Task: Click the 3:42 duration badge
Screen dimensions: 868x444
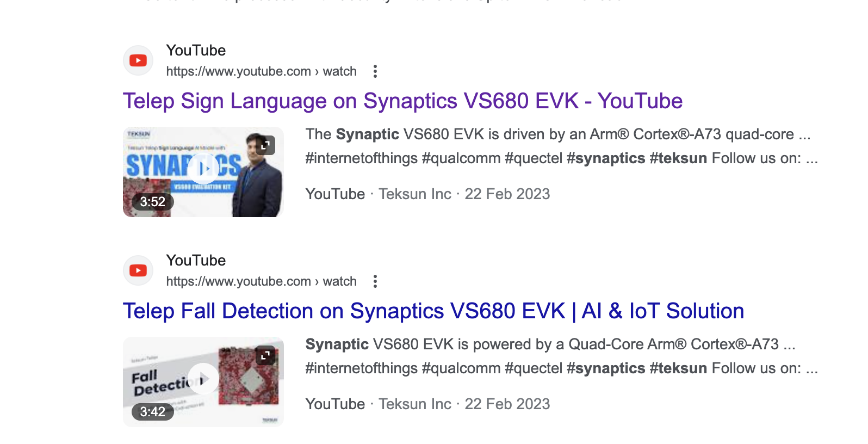Action: (x=153, y=412)
